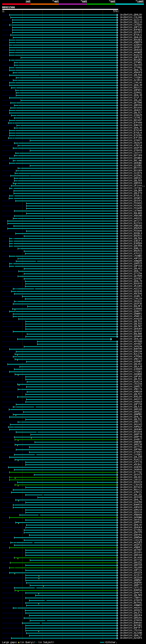This screenshot has height=644, width=146.
Task: Select hit UniRef100_Q8LKK3
Action: pos(131,268)
